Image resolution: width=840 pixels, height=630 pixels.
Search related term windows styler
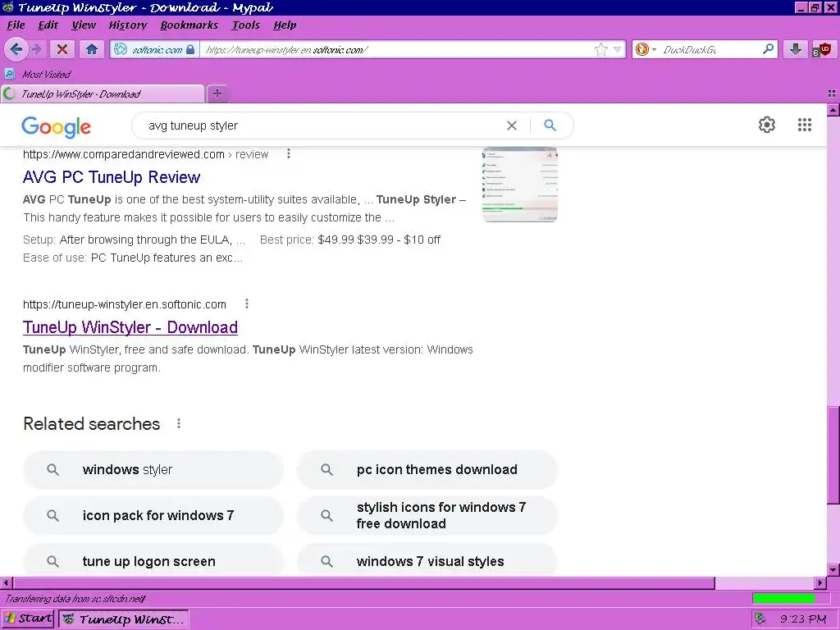click(x=153, y=470)
